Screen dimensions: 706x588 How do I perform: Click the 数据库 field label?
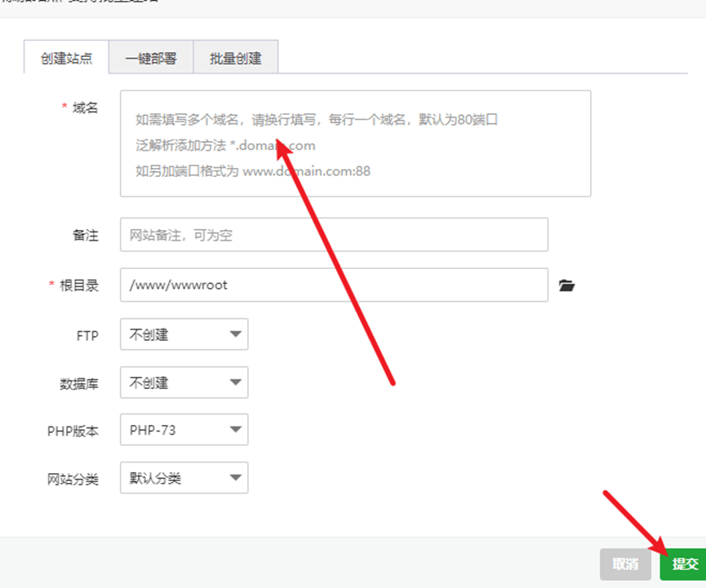click(x=80, y=383)
